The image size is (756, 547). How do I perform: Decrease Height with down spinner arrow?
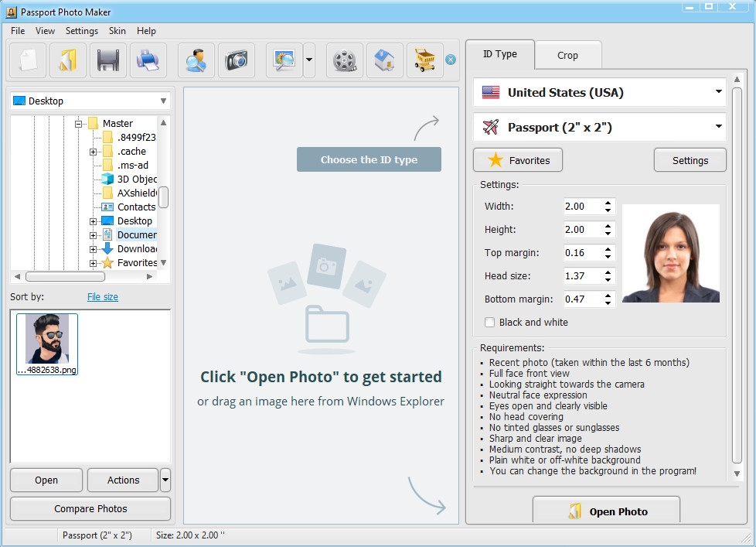pos(608,234)
